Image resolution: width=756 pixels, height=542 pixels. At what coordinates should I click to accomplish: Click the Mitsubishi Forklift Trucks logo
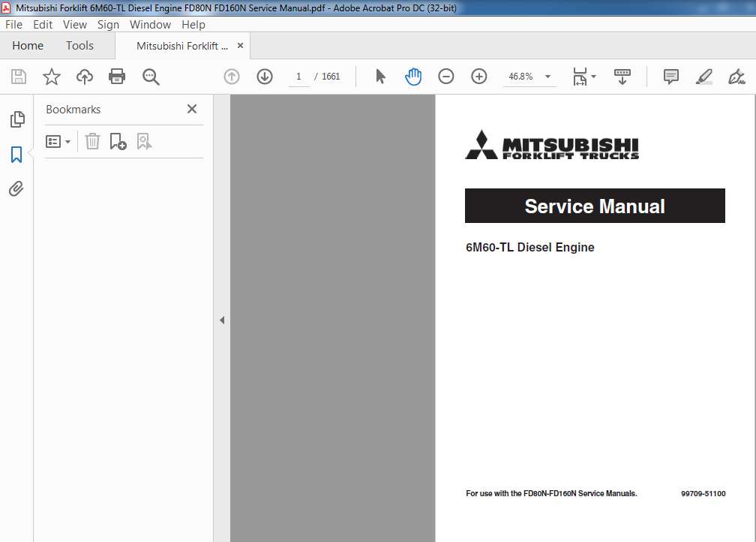click(551, 145)
